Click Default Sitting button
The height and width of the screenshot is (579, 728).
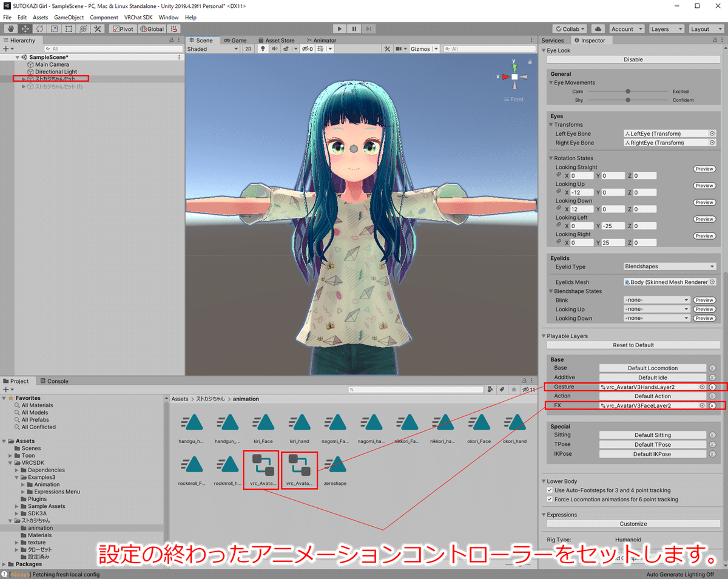pyautogui.click(x=653, y=435)
